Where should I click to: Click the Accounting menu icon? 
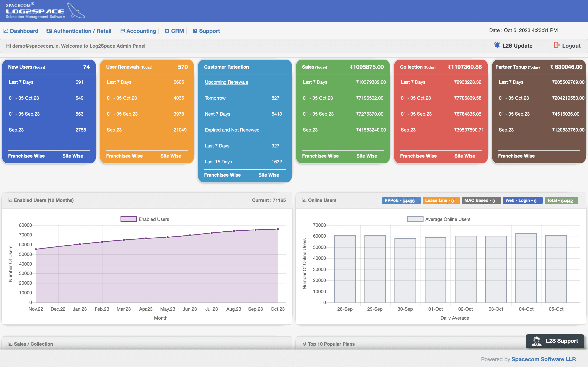pos(122,31)
